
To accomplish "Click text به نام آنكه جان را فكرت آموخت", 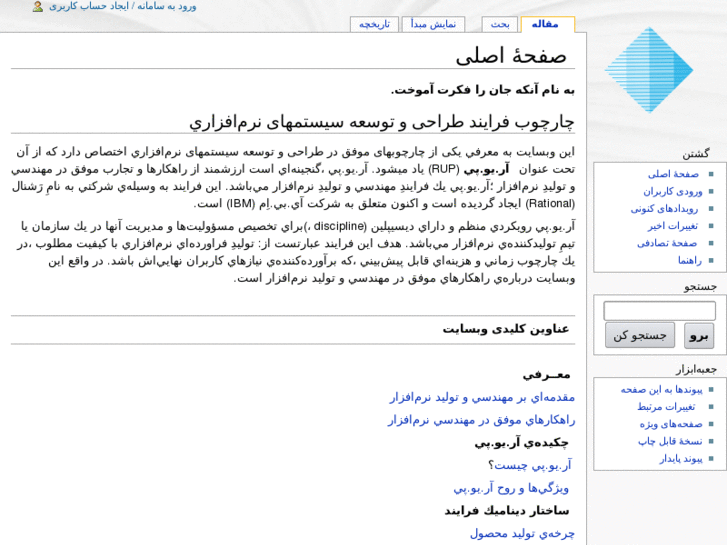I will (483, 90).
